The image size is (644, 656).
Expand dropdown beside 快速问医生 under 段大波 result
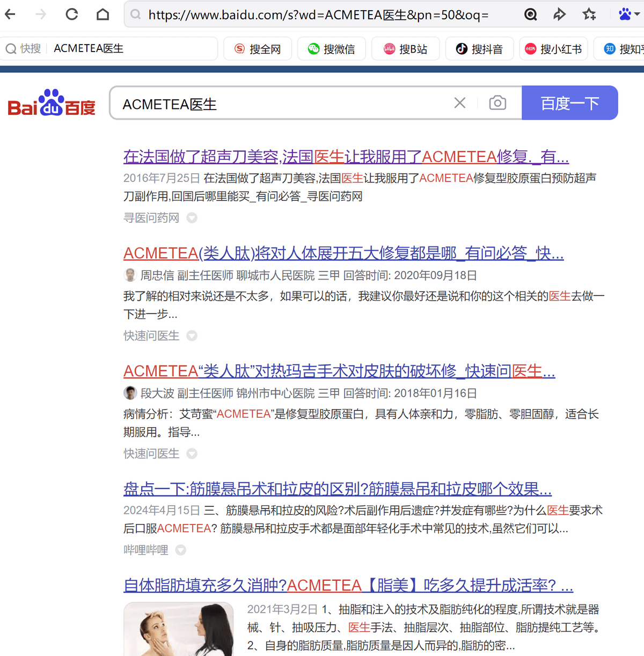192,454
